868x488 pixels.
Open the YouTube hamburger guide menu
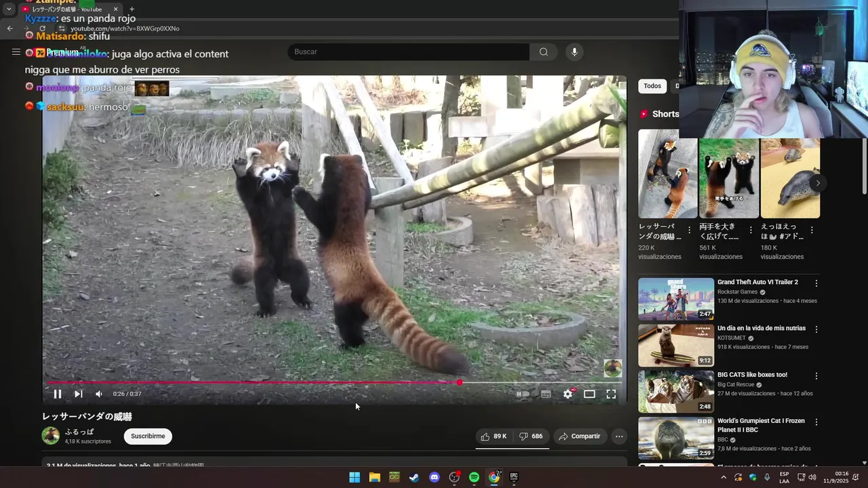pyautogui.click(x=16, y=52)
